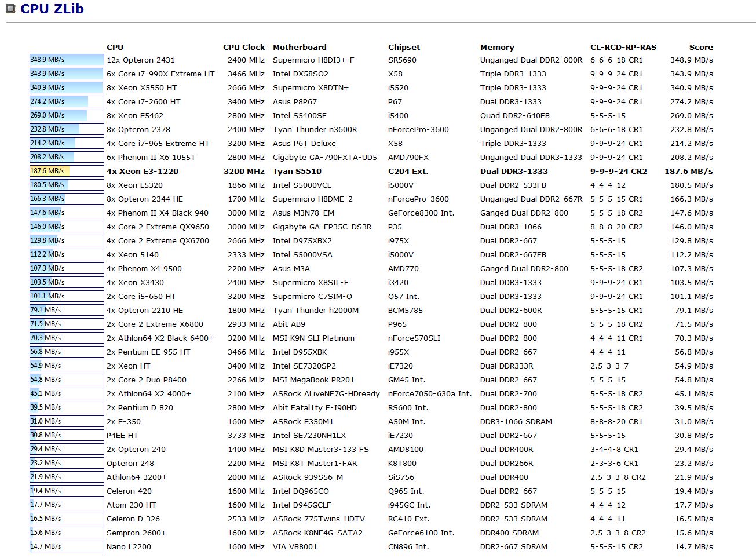Screen dimensions: 756x558
Task: Select 4x Phenom II X4 Black 940
Action: click(158, 213)
